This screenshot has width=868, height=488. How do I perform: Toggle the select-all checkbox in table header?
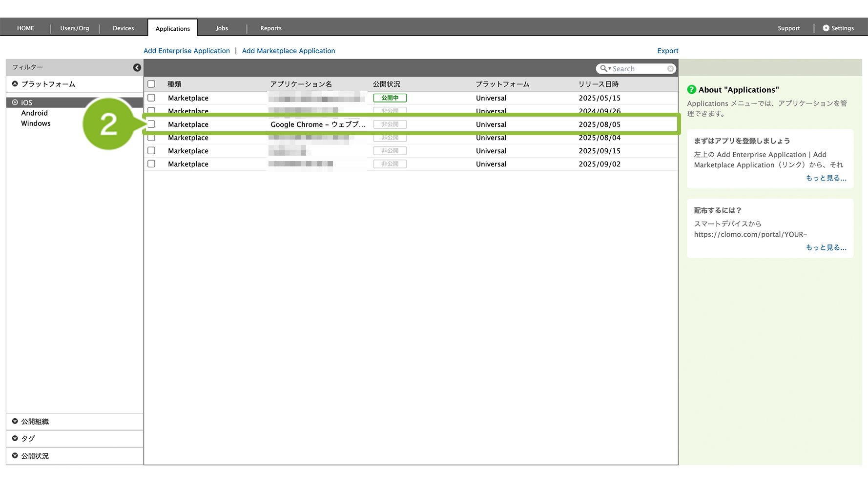point(151,84)
